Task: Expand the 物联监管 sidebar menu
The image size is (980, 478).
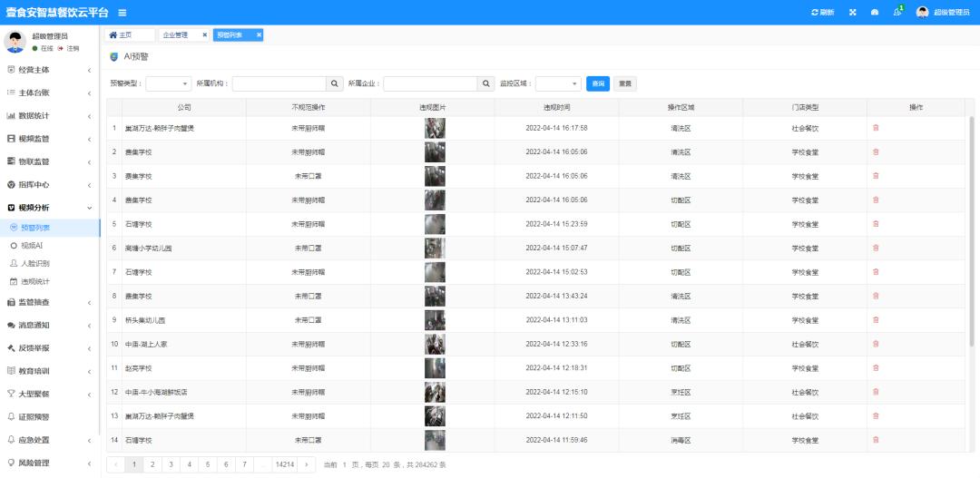Action: 50,161
